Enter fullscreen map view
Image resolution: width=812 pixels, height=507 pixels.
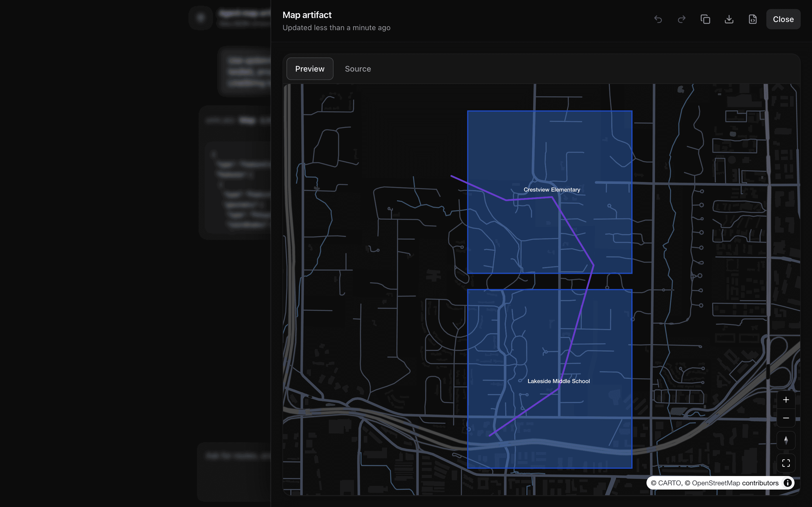pyautogui.click(x=786, y=463)
